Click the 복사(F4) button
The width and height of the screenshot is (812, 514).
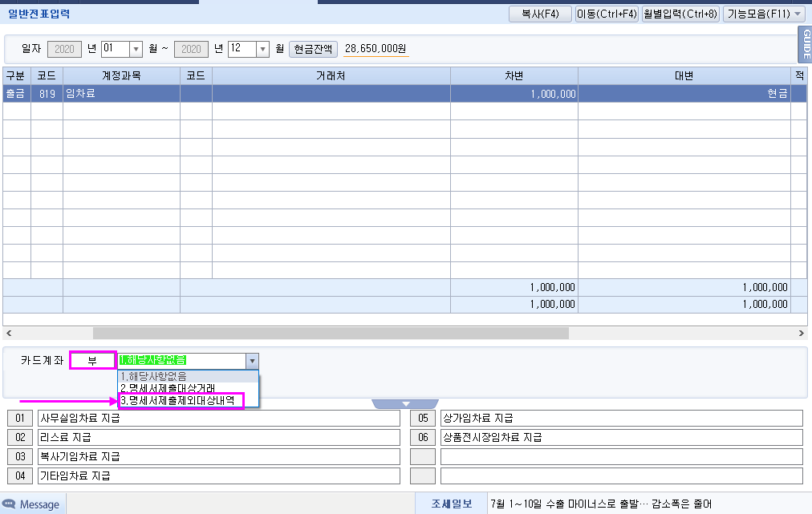pyautogui.click(x=540, y=14)
